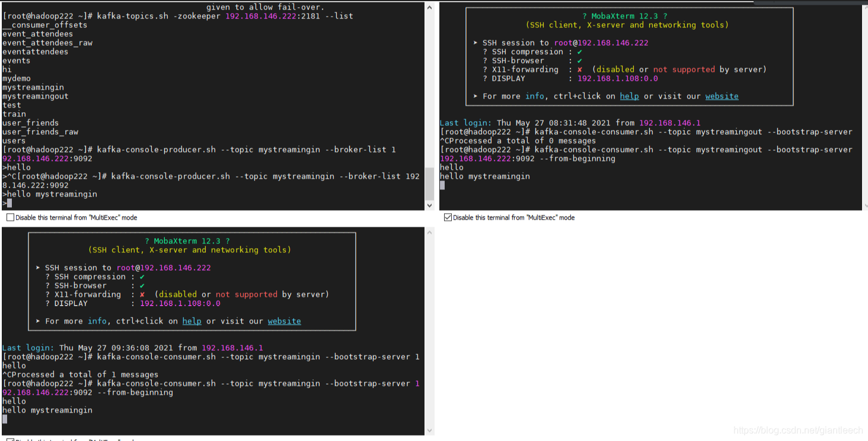This screenshot has height=441, width=868.
Task: Open the help link in the mystreamingout terminal banner
Action: 630,96
